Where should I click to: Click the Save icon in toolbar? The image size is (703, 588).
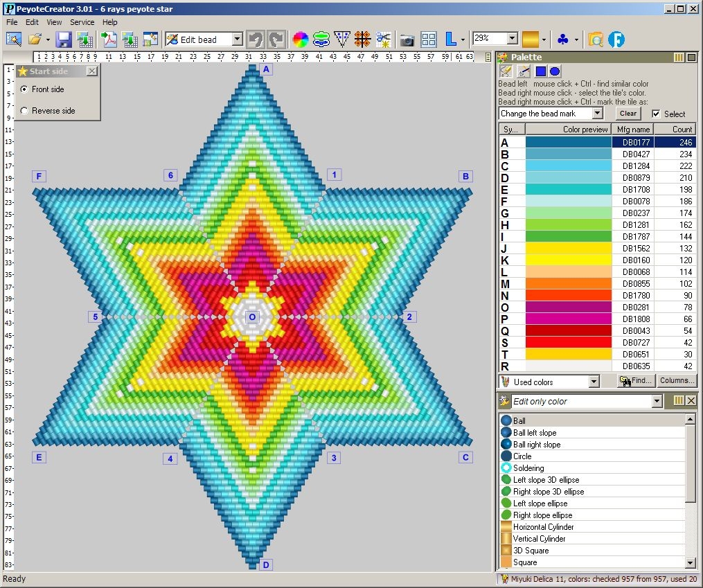pos(62,39)
